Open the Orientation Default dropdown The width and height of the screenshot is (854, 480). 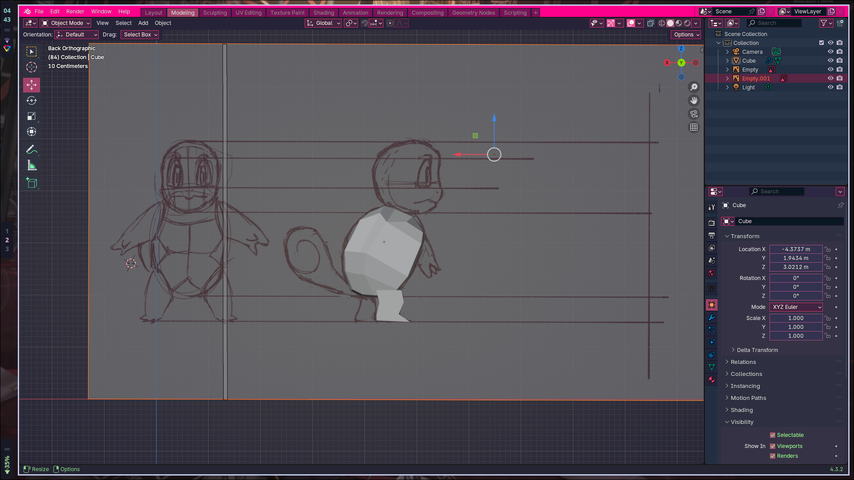[76, 34]
